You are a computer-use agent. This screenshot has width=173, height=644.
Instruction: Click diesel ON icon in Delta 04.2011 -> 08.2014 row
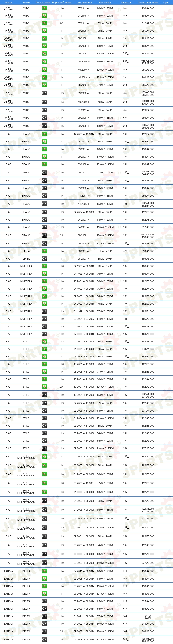click(x=44, y=616)
